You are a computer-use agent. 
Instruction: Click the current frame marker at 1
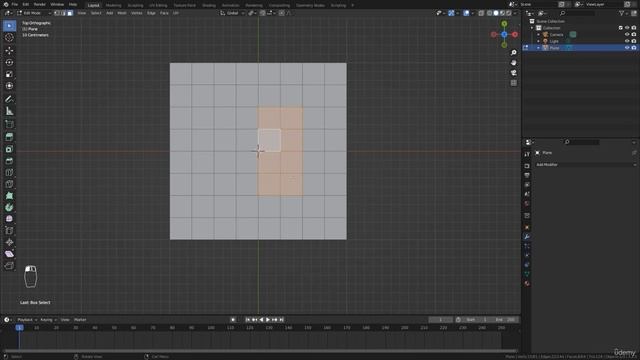pos(19,328)
